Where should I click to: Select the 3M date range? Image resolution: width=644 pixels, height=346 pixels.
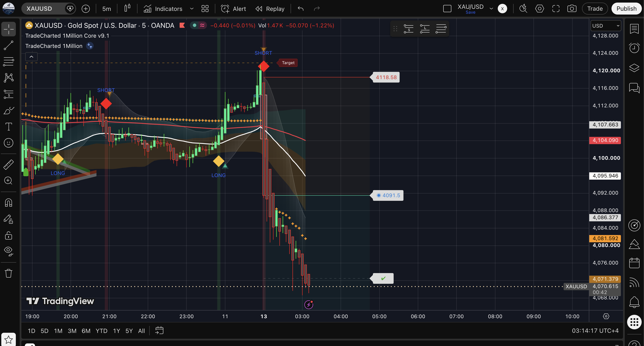point(72,331)
